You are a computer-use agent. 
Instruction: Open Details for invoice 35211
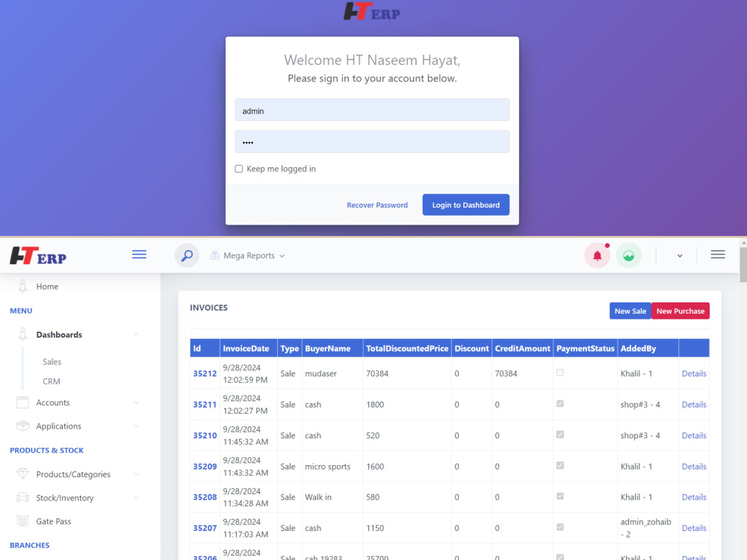click(x=694, y=404)
